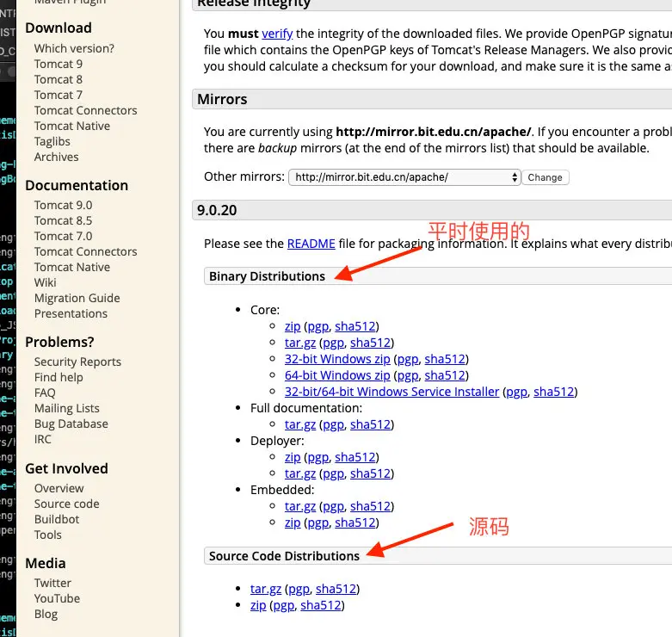Go to Tomcat 8 download page
This screenshot has height=637, width=672.
(59, 79)
